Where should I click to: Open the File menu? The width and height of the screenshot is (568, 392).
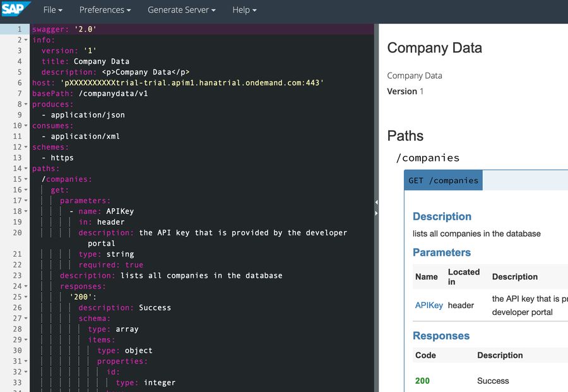pyautogui.click(x=52, y=10)
